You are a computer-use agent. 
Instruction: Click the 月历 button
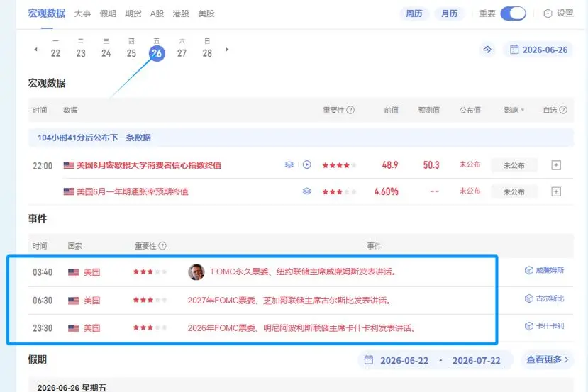[449, 14]
